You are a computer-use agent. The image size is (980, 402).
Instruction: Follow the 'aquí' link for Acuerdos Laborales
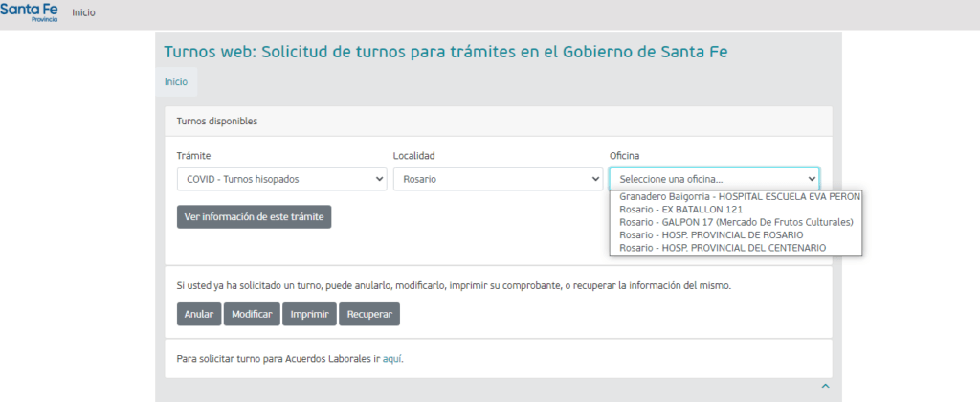(x=390, y=359)
